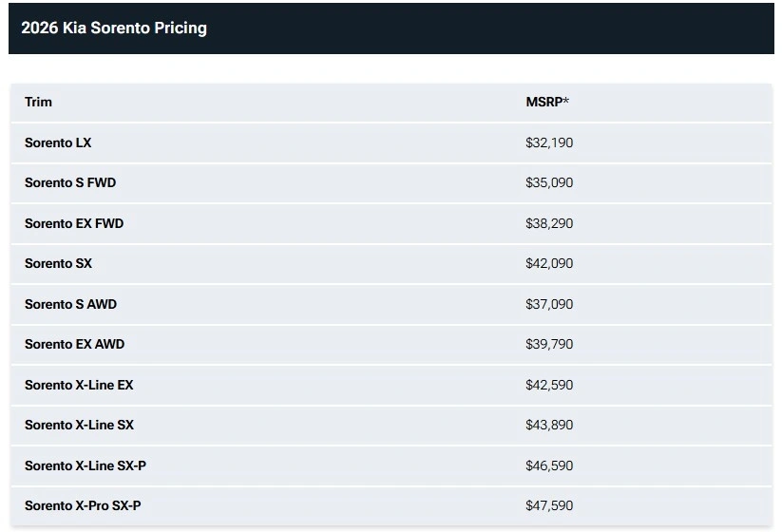Choose the Sorento EX FWD trim
Viewport: 782px width, 532px height.
[x=74, y=223]
